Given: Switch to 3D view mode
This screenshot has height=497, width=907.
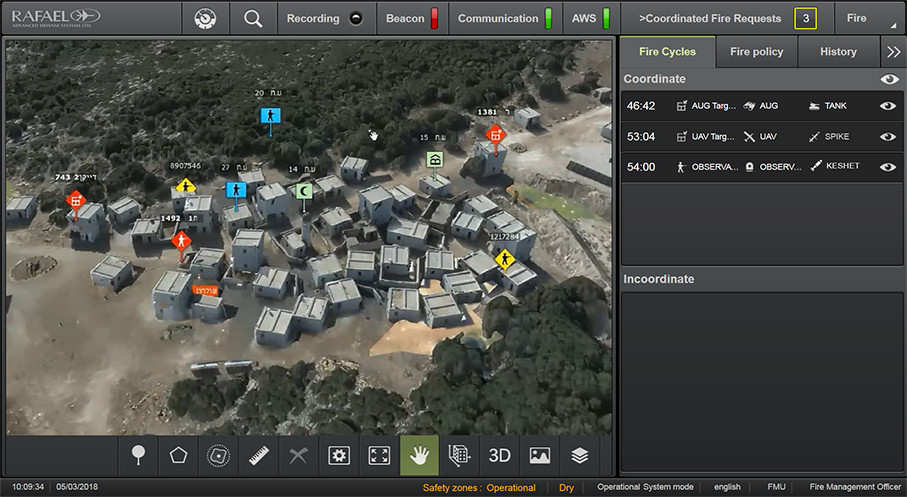Looking at the screenshot, I should coord(499,455).
